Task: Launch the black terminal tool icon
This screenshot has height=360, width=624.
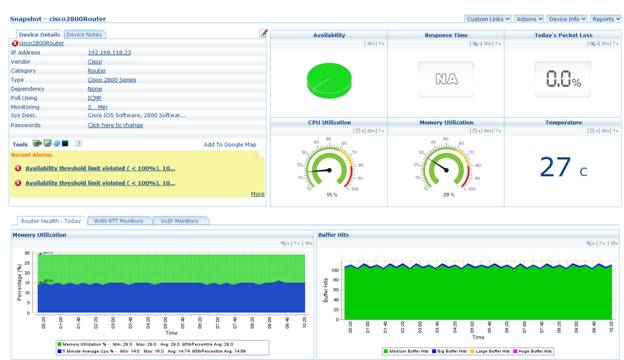Action: [65, 143]
